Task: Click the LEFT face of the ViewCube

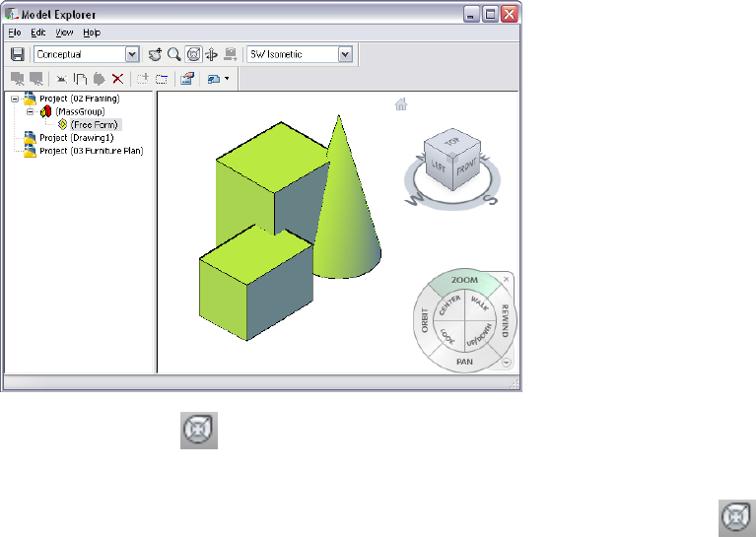Action: pos(438,166)
